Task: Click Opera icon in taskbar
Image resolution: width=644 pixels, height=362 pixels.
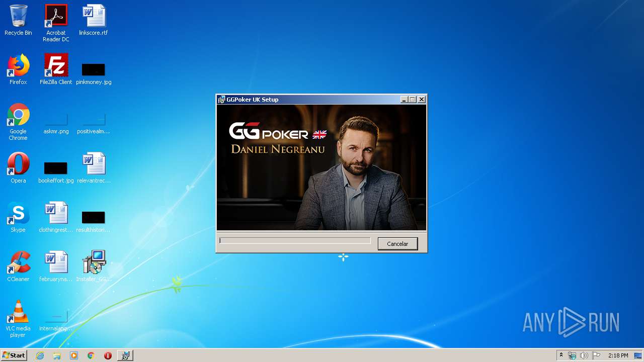Action: tap(108, 355)
